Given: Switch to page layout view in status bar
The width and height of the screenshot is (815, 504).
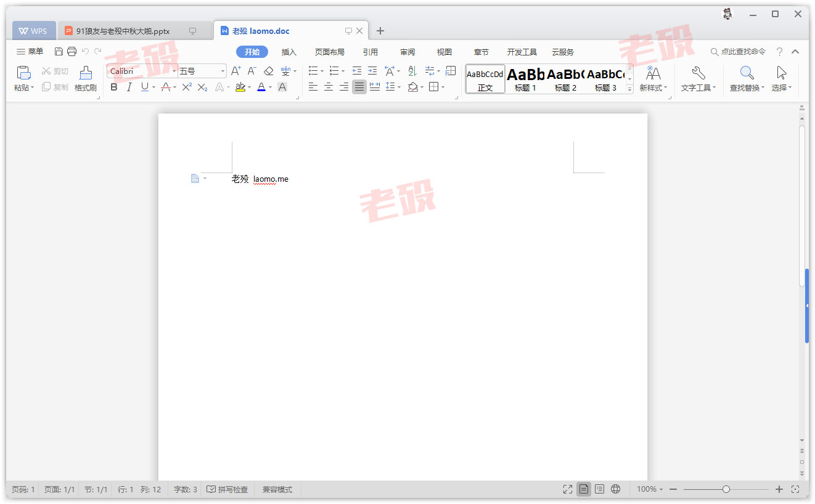Looking at the screenshot, I should (x=584, y=489).
